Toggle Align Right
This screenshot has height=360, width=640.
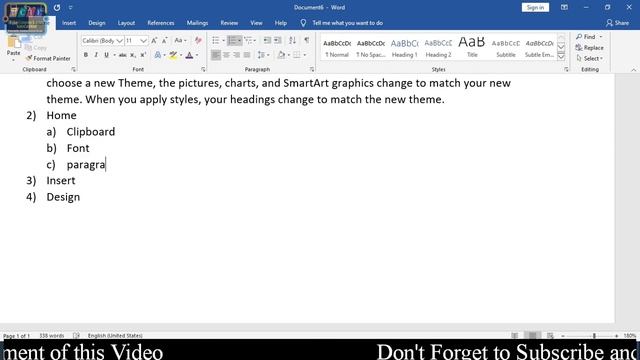[x=237, y=55]
